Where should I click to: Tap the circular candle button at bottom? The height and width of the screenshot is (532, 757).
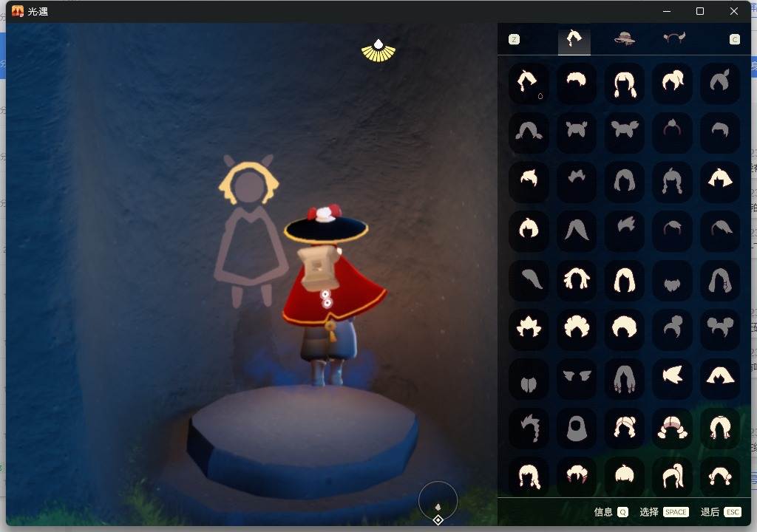point(438,502)
